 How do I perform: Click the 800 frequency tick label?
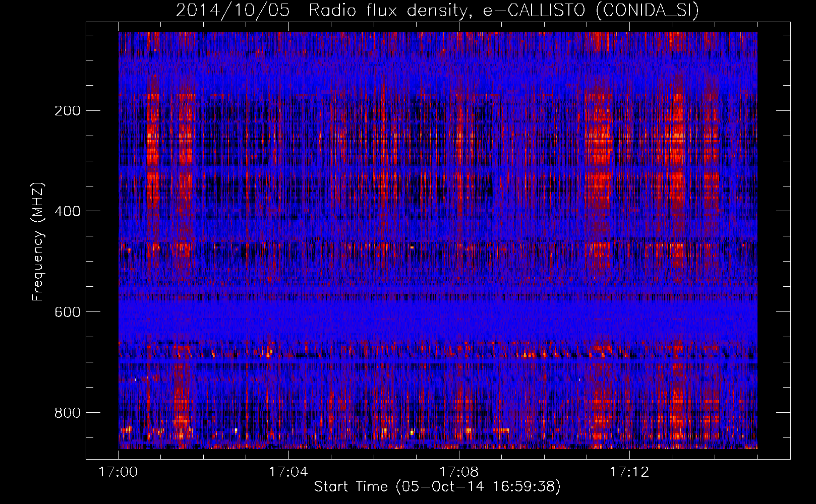pos(68,413)
